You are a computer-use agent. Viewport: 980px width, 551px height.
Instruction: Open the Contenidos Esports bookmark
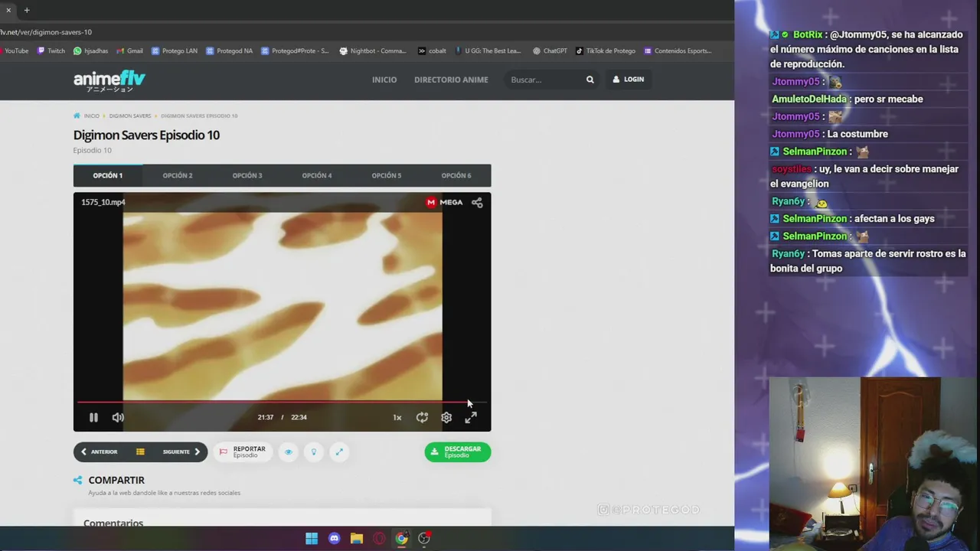678,51
